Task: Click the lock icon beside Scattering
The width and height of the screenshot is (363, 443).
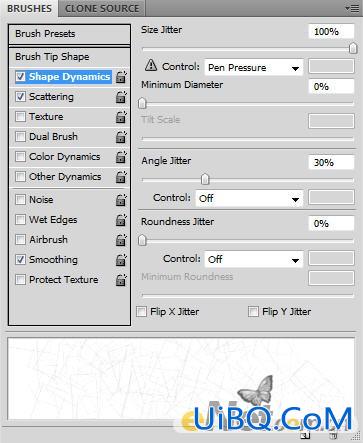Action: click(x=121, y=97)
